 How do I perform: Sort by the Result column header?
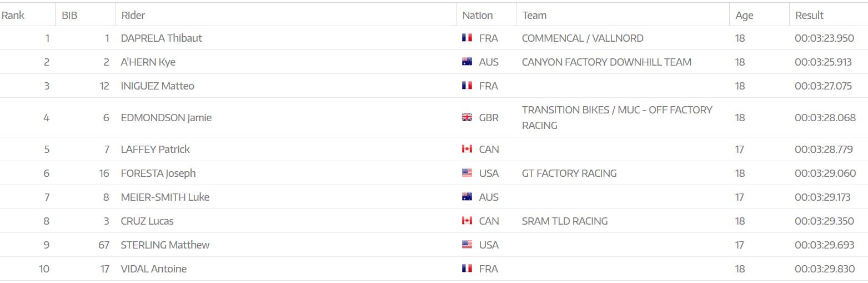tap(809, 16)
